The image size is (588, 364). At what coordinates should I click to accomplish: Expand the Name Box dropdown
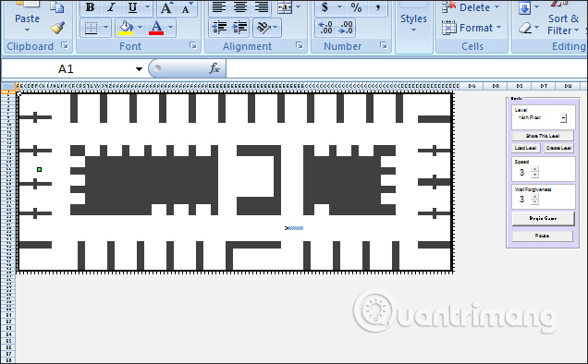[x=139, y=69]
